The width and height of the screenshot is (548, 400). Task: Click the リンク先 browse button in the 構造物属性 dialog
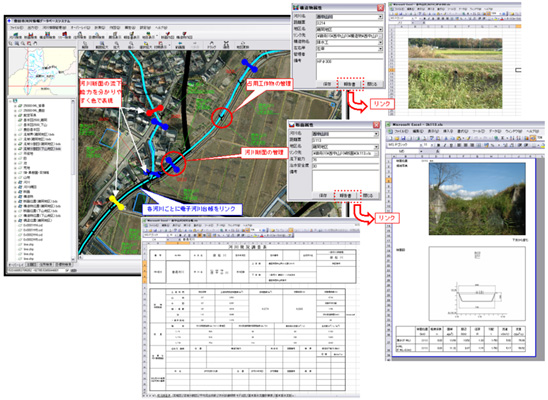[381, 36]
